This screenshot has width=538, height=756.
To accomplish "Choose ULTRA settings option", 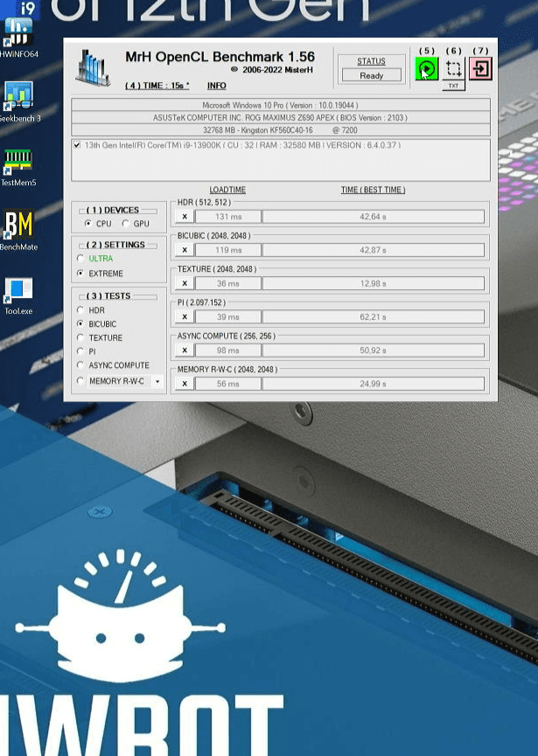I will (x=80, y=259).
